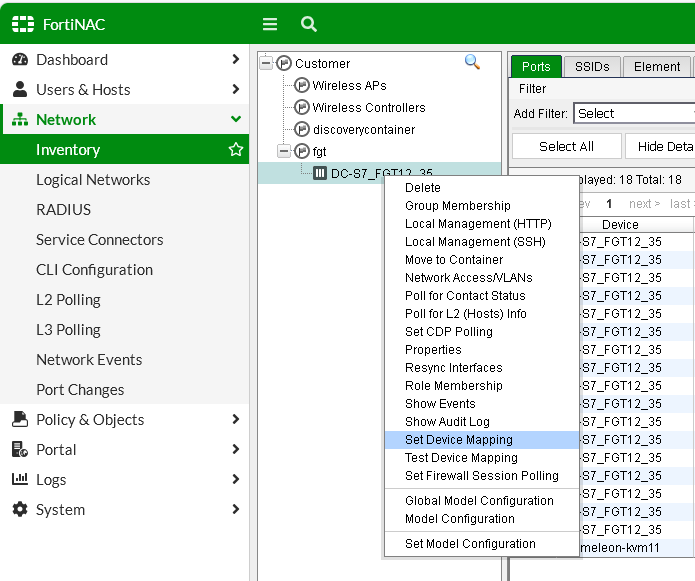This screenshot has height=581, width=695.
Task: Expand the System menu chevron
Action: tap(236, 509)
